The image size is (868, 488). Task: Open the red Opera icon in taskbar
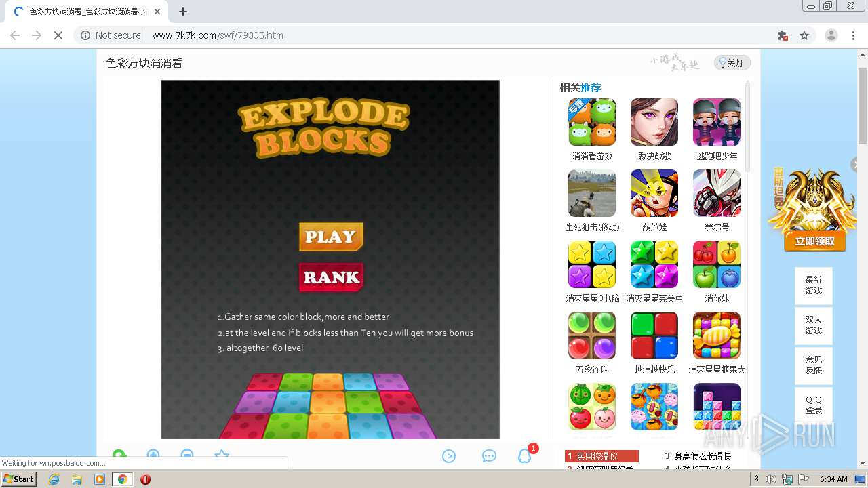(x=145, y=479)
